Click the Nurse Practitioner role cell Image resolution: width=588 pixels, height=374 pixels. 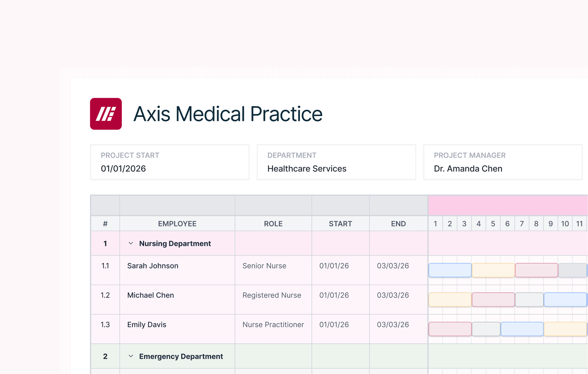click(273, 325)
